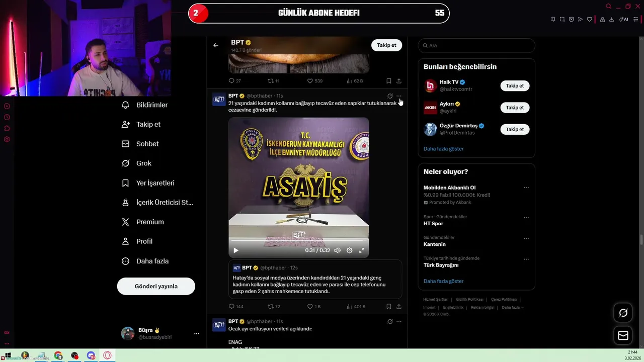The image size is (644, 362).
Task: Open Takip et in the left sidebar
Action: 141,124
